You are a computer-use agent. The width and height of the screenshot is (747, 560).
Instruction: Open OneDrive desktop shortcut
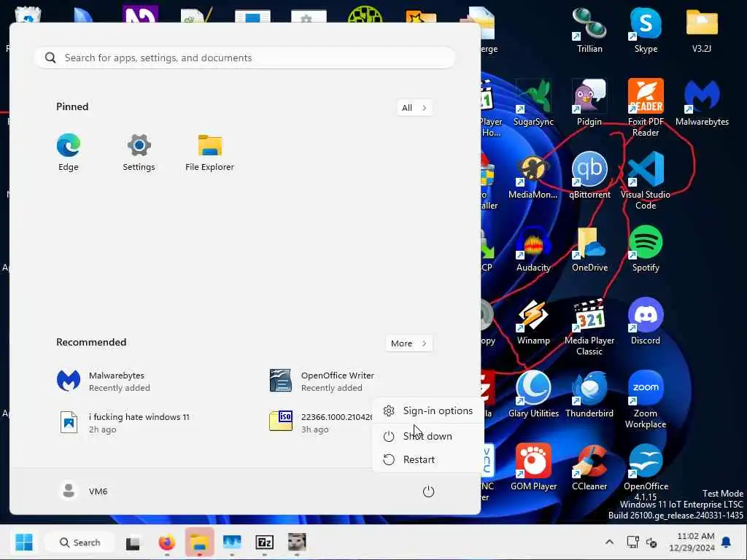pos(589,249)
